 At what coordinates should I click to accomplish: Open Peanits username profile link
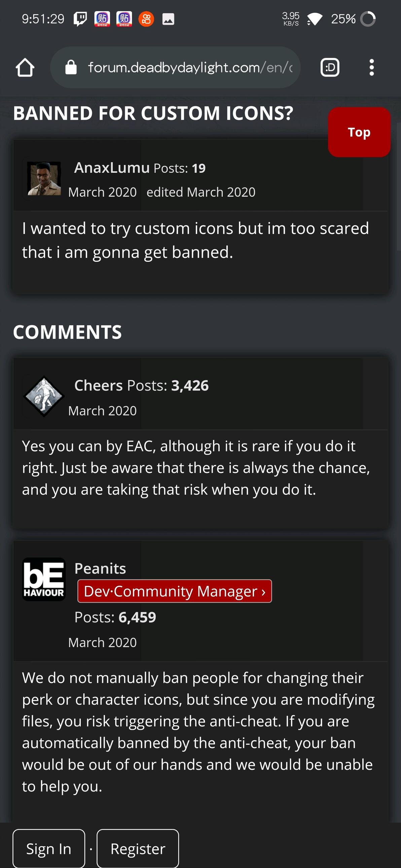tap(100, 569)
